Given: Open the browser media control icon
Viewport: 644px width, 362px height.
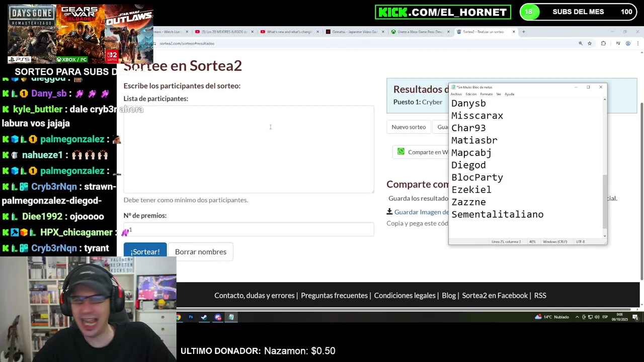Looking at the screenshot, I should pos(617,43).
